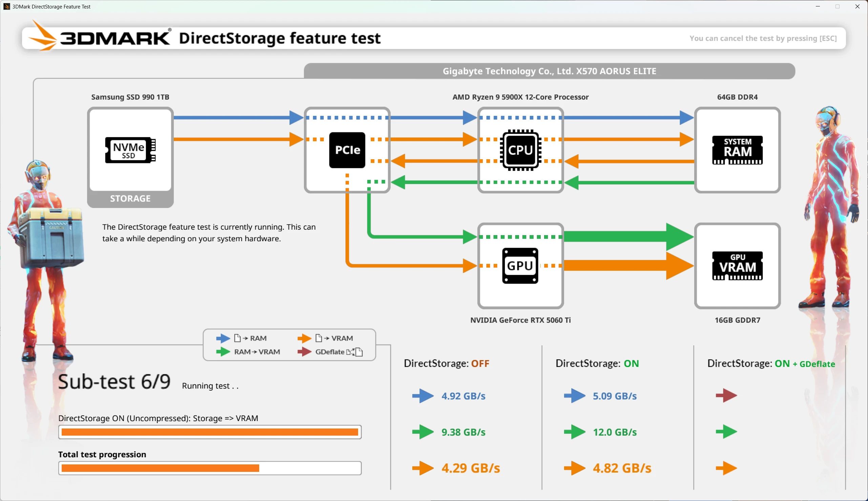Click green arrow beside 9.38 GB/s
Viewport: 868px width, 501px height.
pyautogui.click(x=423, y=432)
